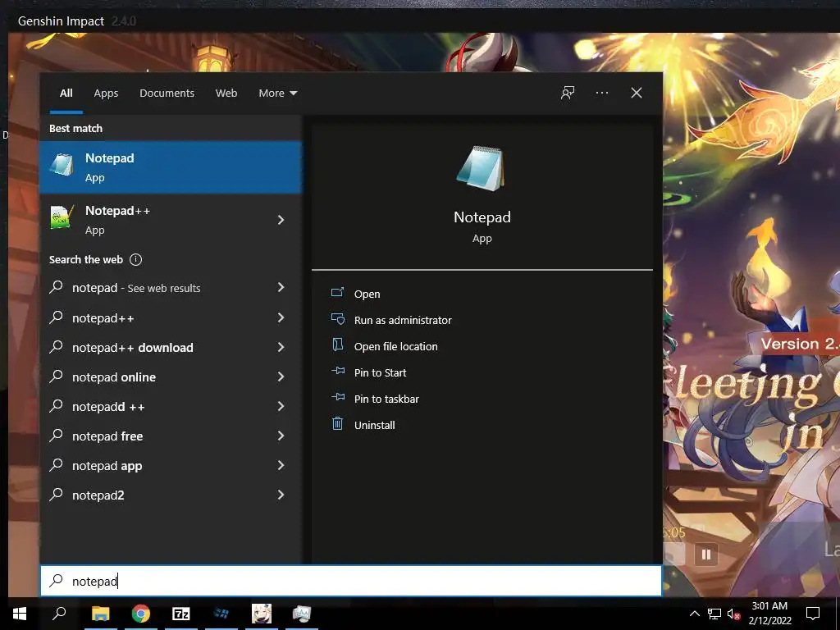Expand the Notepad++ app result arrow

(281, 220)
